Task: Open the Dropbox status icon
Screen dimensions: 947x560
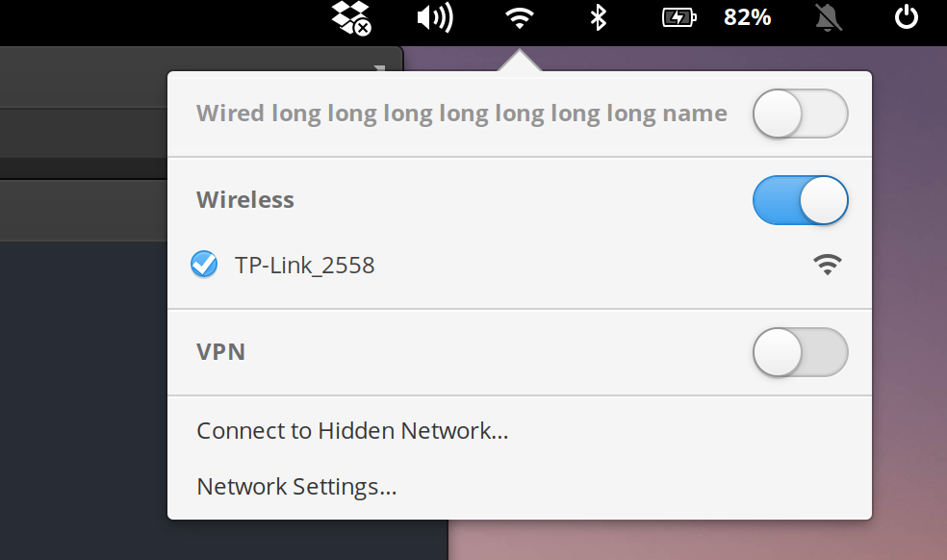Action: click(x=350, y=17)
